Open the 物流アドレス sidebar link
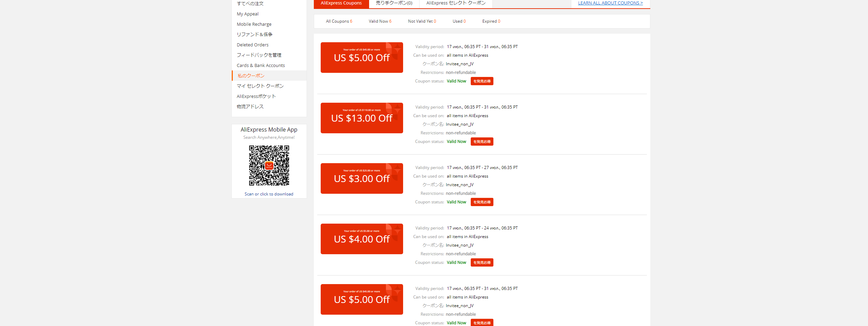Screen dimensions: 868x326 click(x=250, y=106)
